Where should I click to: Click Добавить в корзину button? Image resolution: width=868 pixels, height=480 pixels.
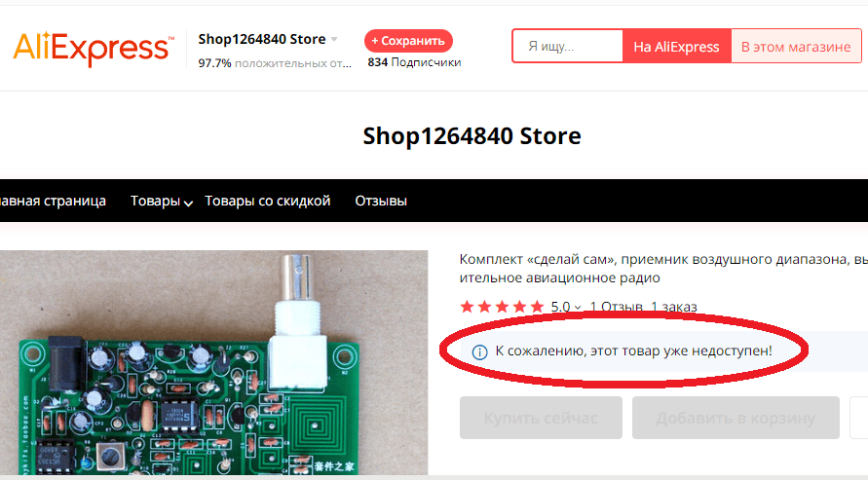click(736, 418)
